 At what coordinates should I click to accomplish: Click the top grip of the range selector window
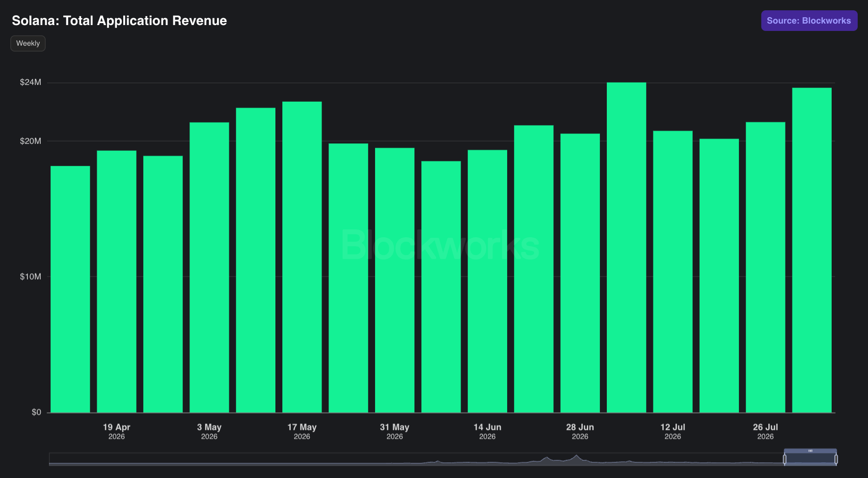click(810, 450)
